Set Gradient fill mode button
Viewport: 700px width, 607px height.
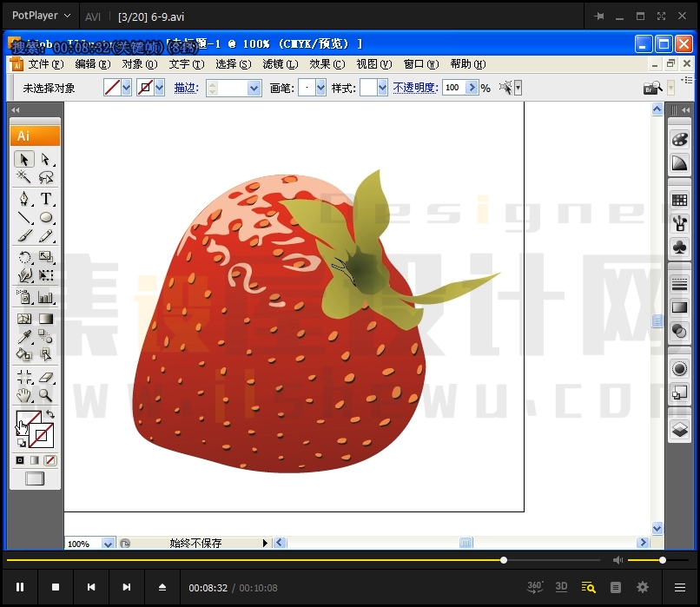(35, 460)
